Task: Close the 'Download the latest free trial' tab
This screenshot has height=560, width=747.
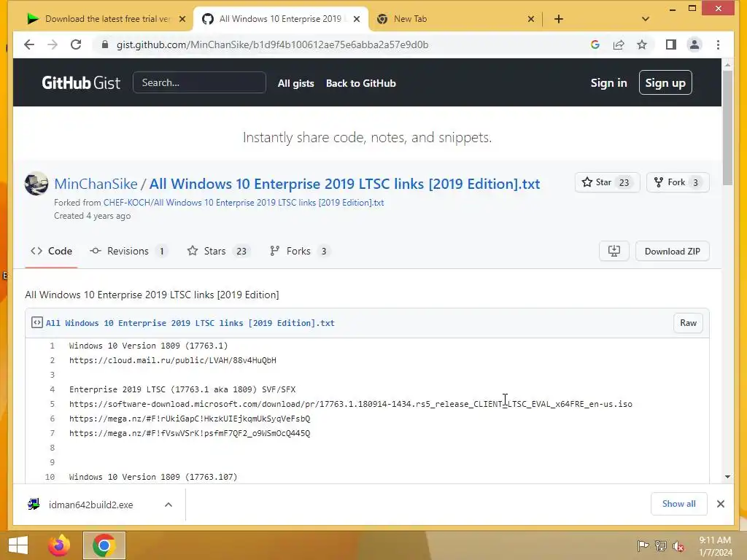Action: [182, 19]
